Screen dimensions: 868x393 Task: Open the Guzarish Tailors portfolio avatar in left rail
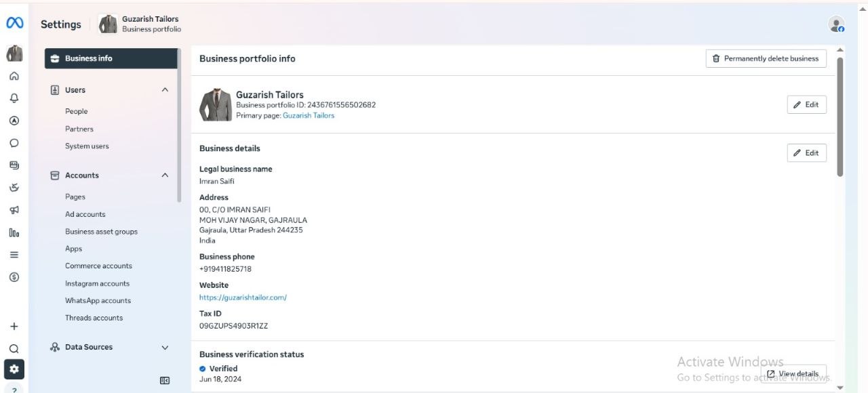tap(14, 53)
